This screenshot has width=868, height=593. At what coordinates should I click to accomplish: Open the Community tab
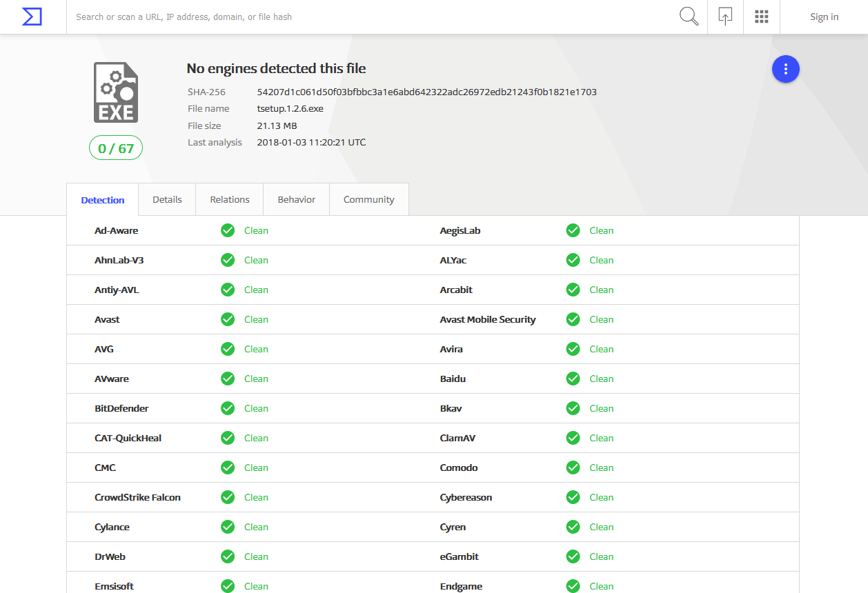click(369, 199)
